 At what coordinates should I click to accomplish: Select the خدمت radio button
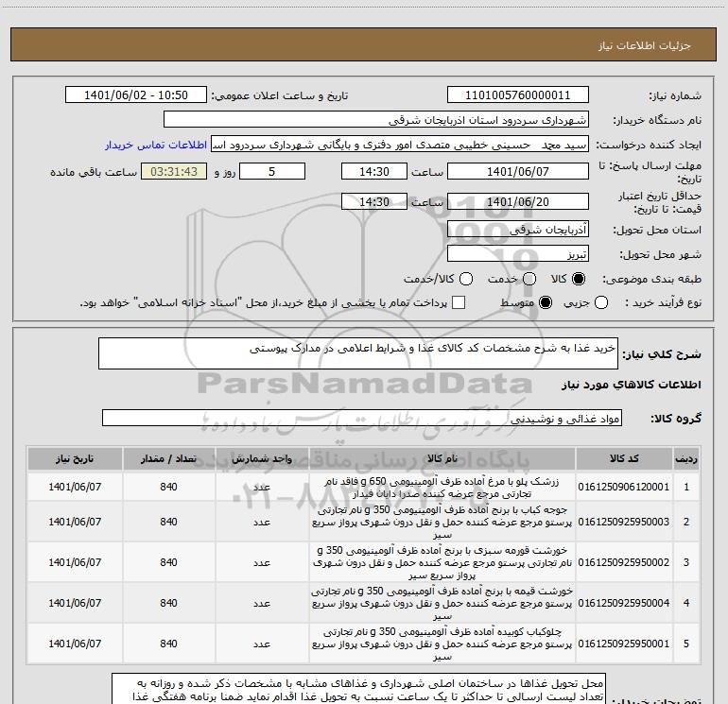[x=529, y=279]
